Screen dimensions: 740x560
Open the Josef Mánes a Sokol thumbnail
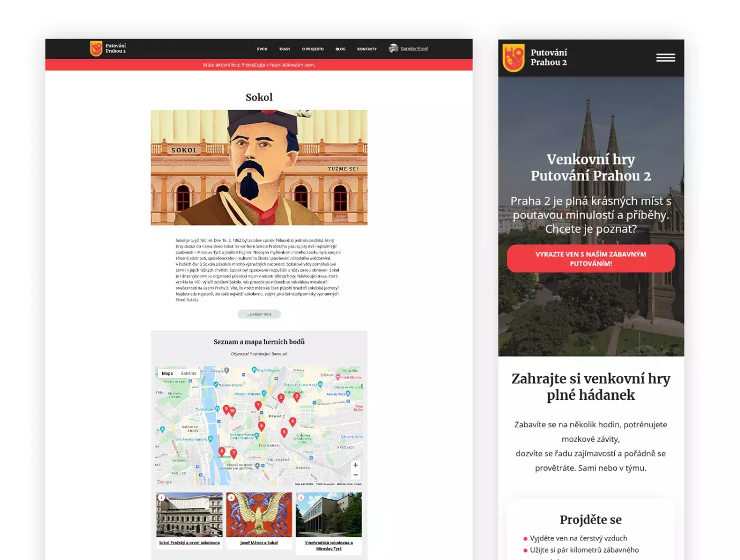click(x=259, y=515)
